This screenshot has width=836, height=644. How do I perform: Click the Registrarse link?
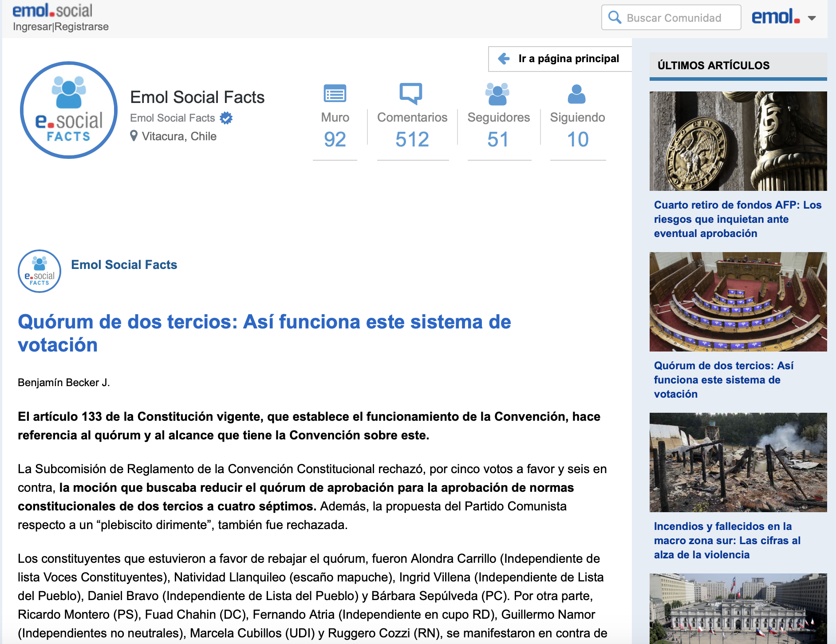(x=82, y=27)
